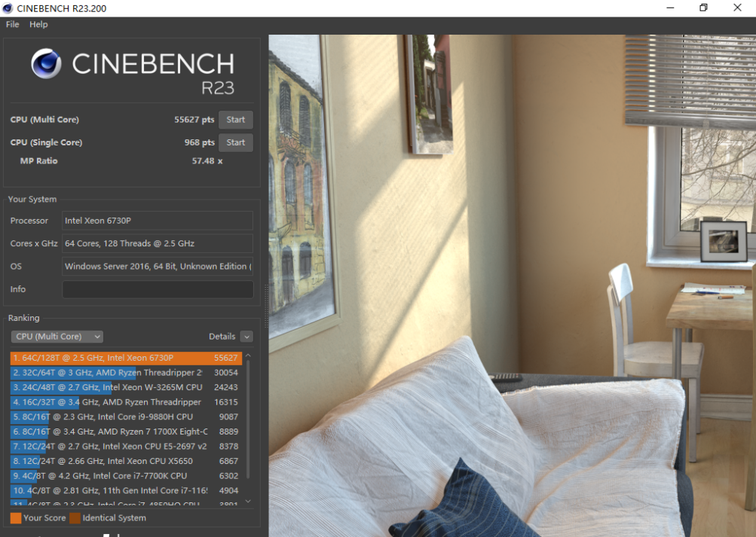Open the Help menu
The image size is (756, 537).
coord(38,24)
